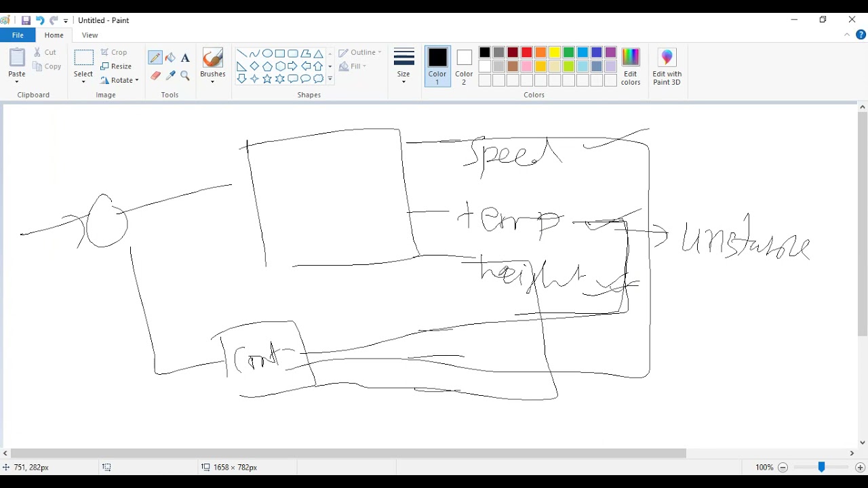Choose the Right arrow shape
Image resolution: width=868 pixels, height=488 pixels.
[x=292, y=66]
